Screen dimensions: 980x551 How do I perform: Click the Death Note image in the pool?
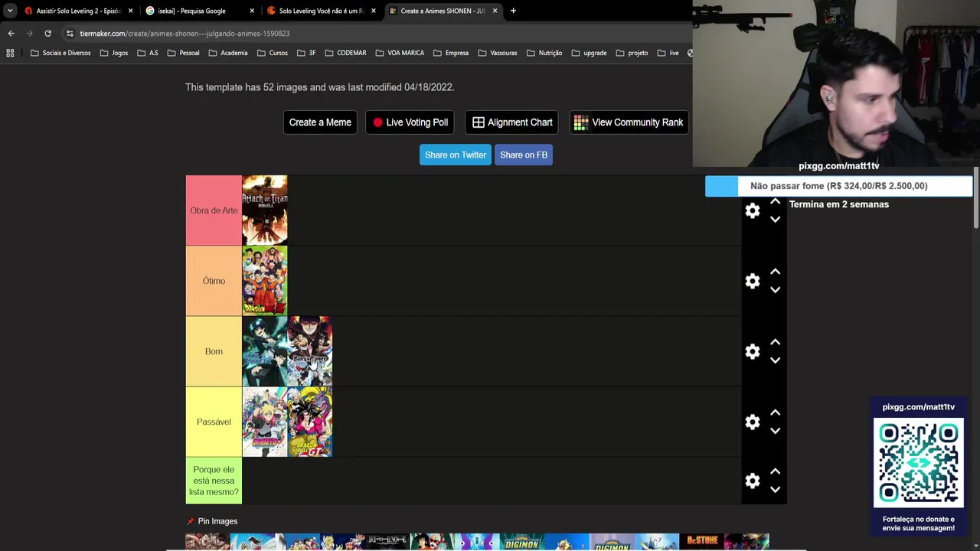(x=387, y=542)
